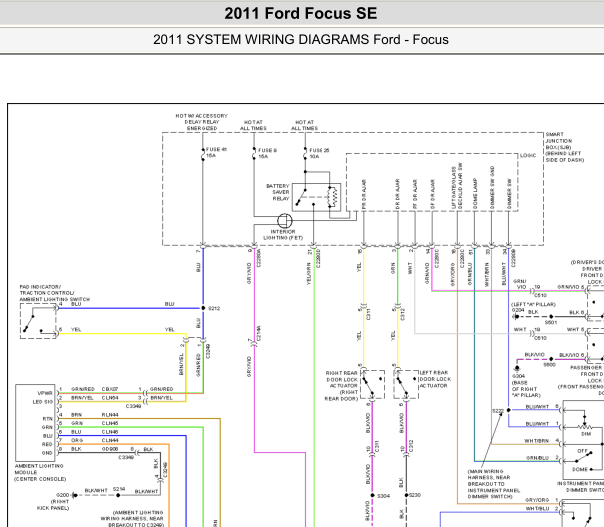Click the interior lighting FET circle symbol
604x527 pixels.
pos(285,221)
